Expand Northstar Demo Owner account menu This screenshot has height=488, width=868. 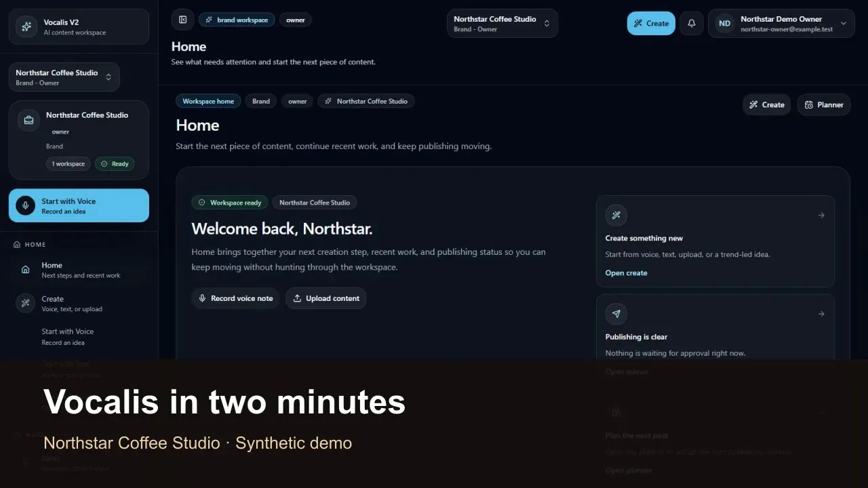[781, 23]
